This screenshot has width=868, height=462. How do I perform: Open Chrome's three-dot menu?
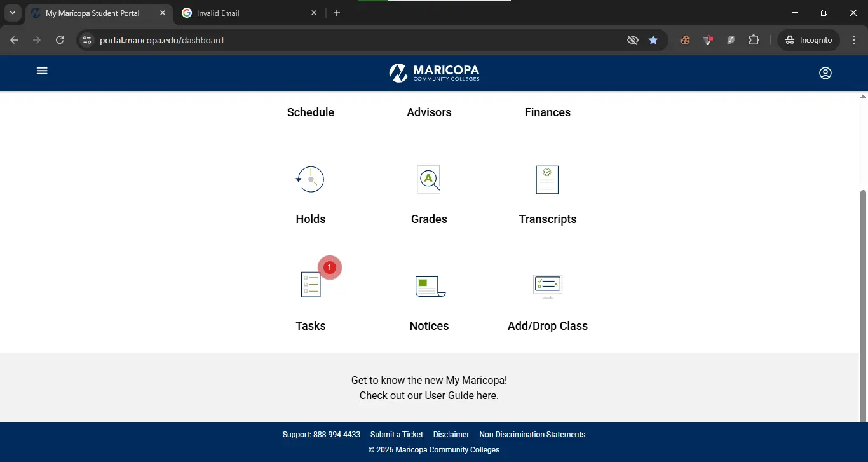(854, 40)
